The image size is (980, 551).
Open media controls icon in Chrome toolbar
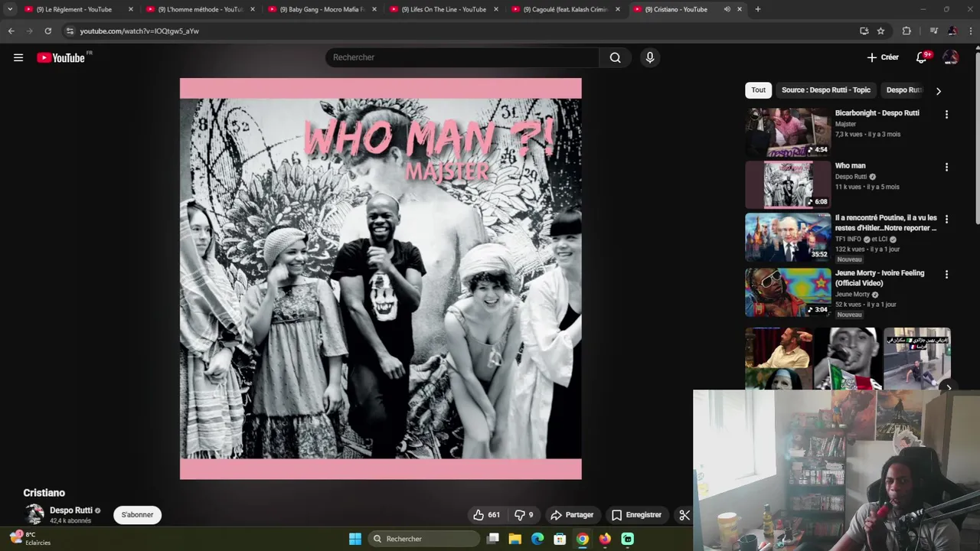click(933, 31)
